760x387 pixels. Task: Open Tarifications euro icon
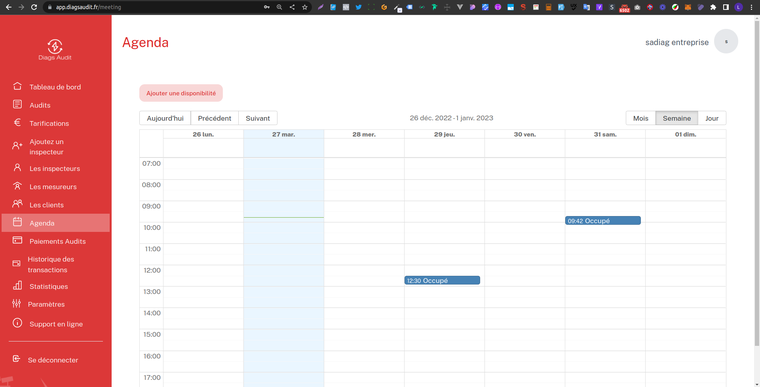[17, 123]
